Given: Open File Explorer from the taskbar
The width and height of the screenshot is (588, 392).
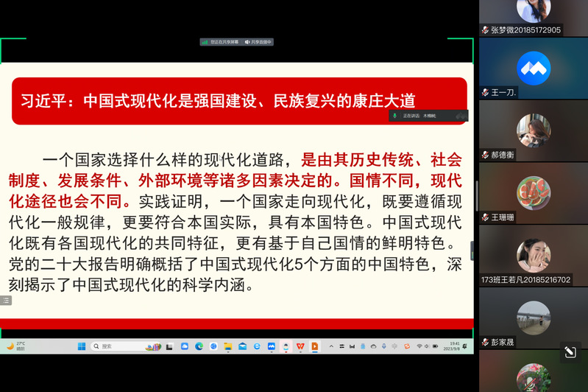Looking at the screenshot, I should coord(228,346).
